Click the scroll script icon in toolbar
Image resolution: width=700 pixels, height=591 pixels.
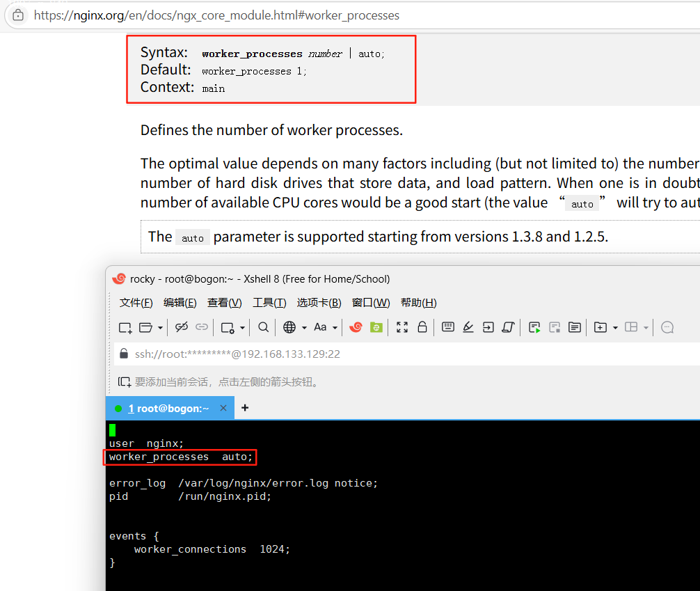tap(508, 327)
